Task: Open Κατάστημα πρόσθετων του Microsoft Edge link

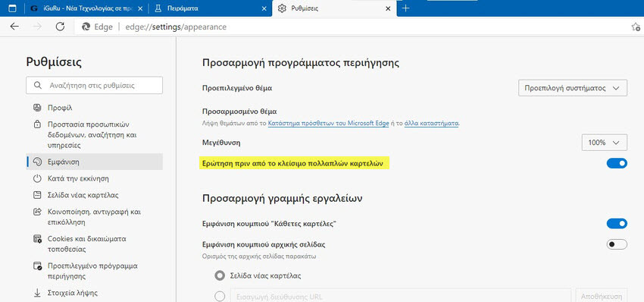Action: [x=328, y=123]
